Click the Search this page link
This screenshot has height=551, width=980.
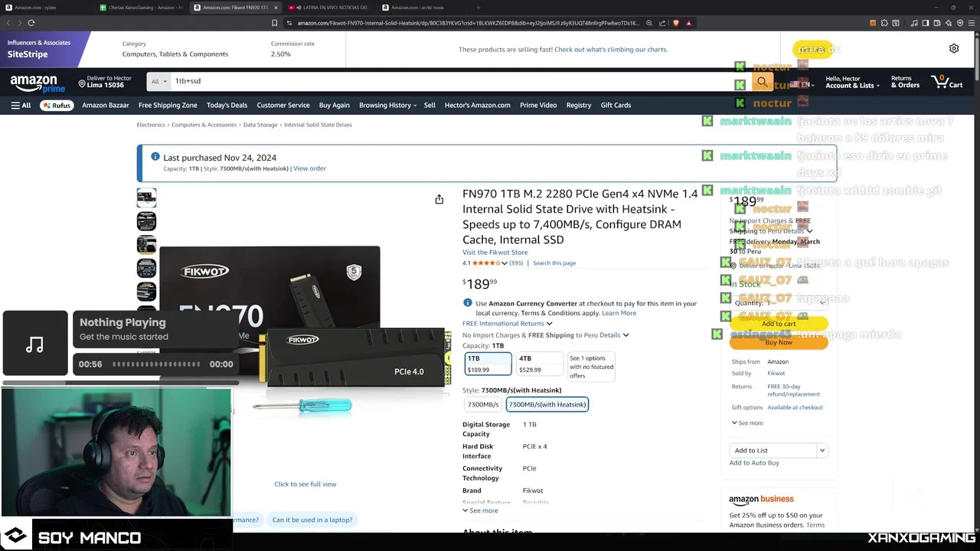point(554,263)
